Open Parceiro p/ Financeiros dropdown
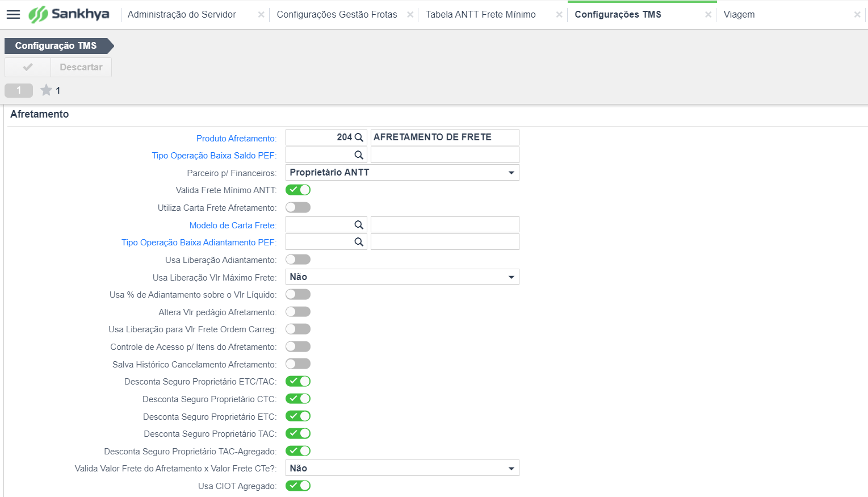The image size is (868, 497). pos(402,173)
